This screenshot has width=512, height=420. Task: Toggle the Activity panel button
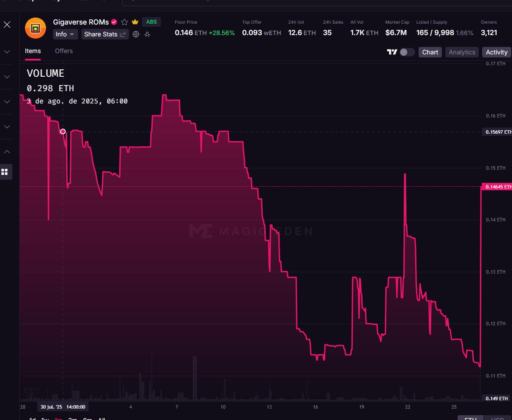point(496,52)
